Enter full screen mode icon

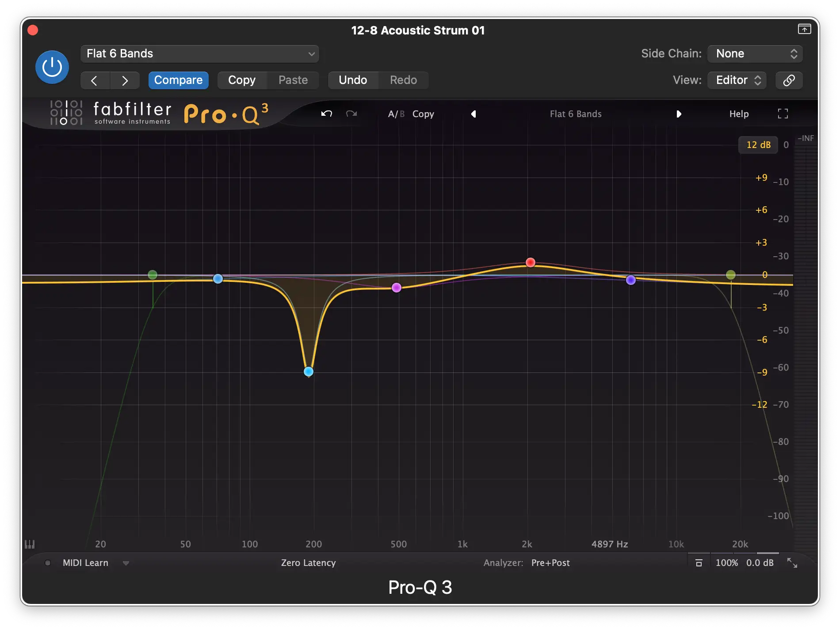tap(783, 114)
